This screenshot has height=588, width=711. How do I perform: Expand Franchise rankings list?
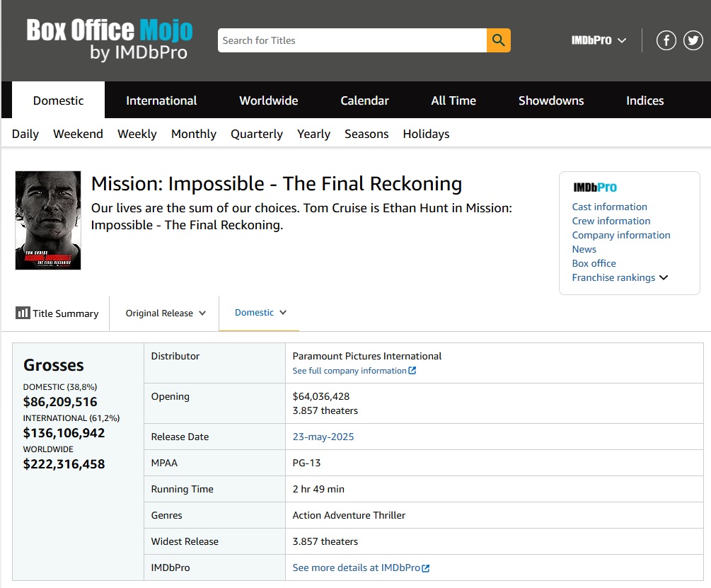click(620, 277)
